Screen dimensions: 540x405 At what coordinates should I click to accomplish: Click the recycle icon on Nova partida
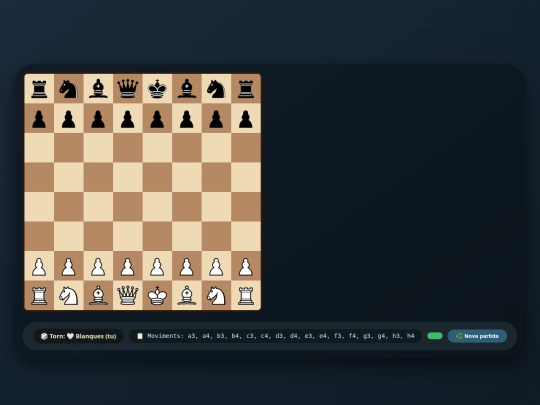[459, 336]
